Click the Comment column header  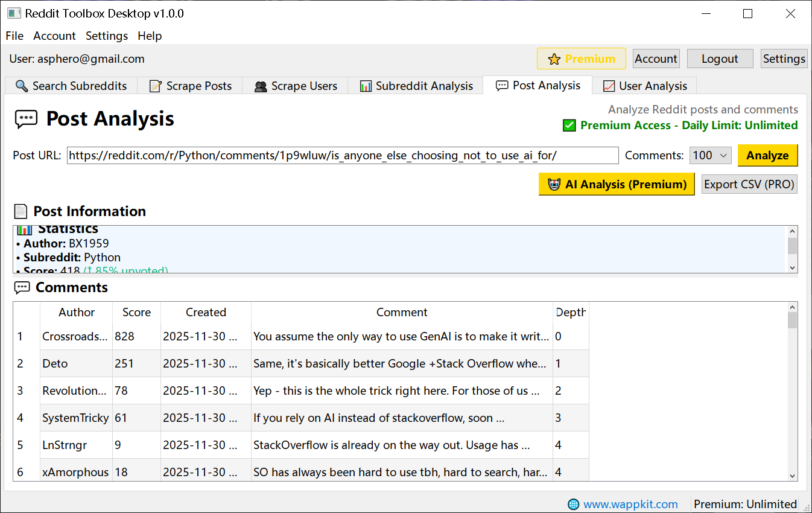(402, 312)
